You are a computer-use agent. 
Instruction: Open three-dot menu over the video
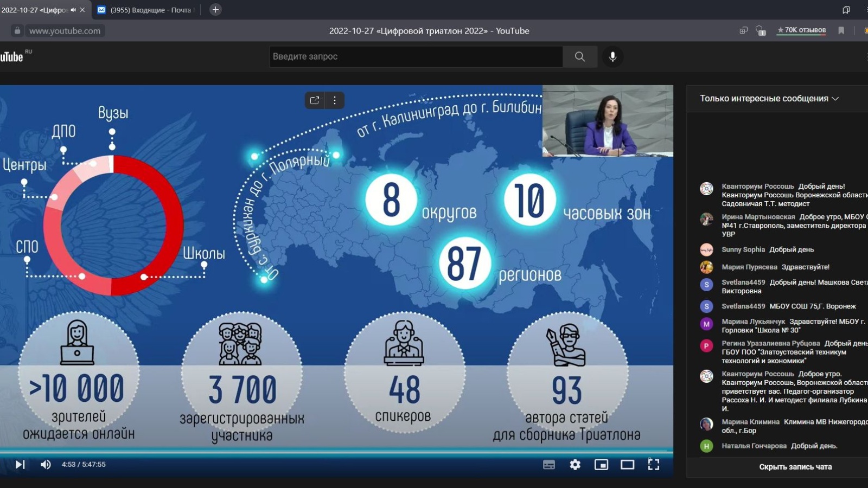click(335, 100)
